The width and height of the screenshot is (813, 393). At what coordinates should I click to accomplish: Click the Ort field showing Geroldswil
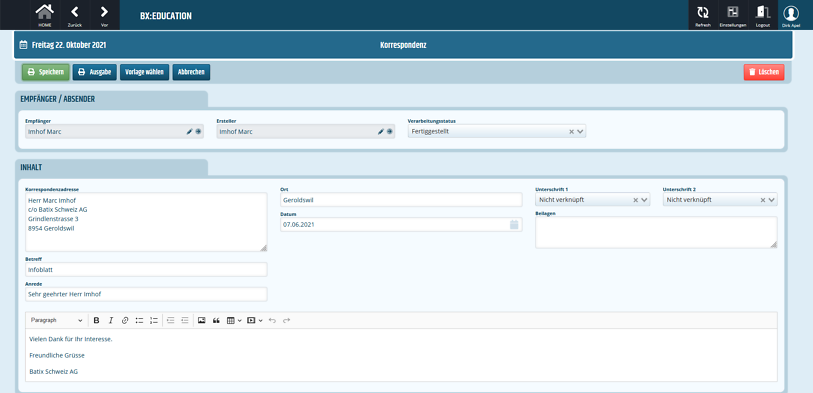401,200
